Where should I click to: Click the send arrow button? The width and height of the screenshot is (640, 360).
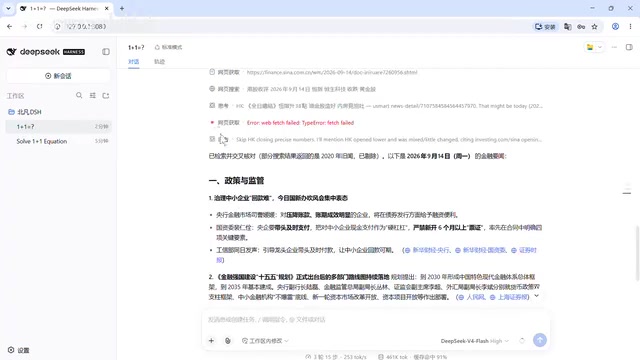pyautogui.click(x=540, y=340)
